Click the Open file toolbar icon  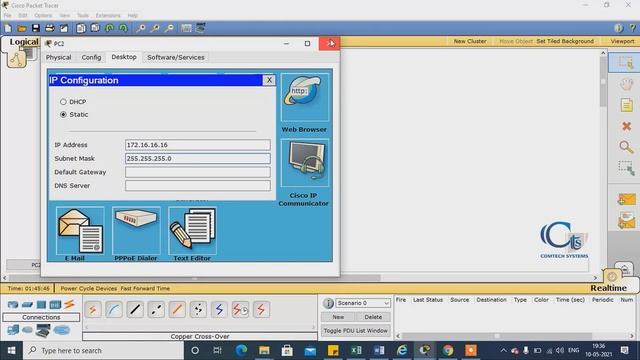pyautogui.click(x=22, y=28)
